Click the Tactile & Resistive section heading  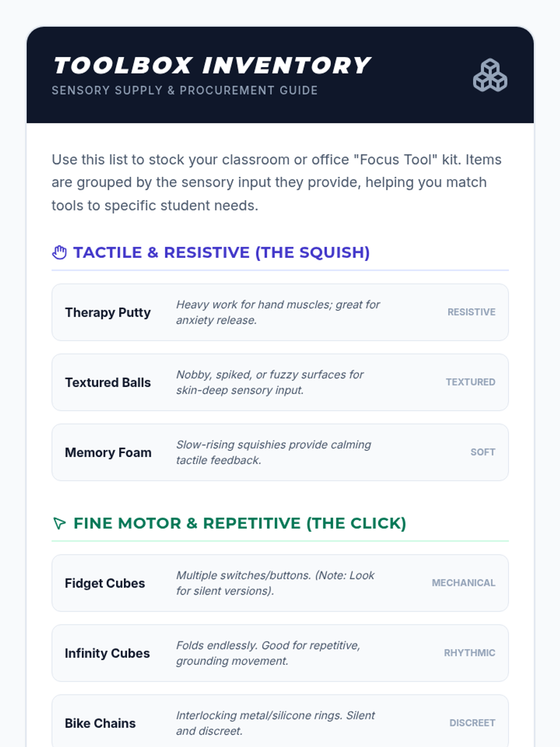click(222, 253)
